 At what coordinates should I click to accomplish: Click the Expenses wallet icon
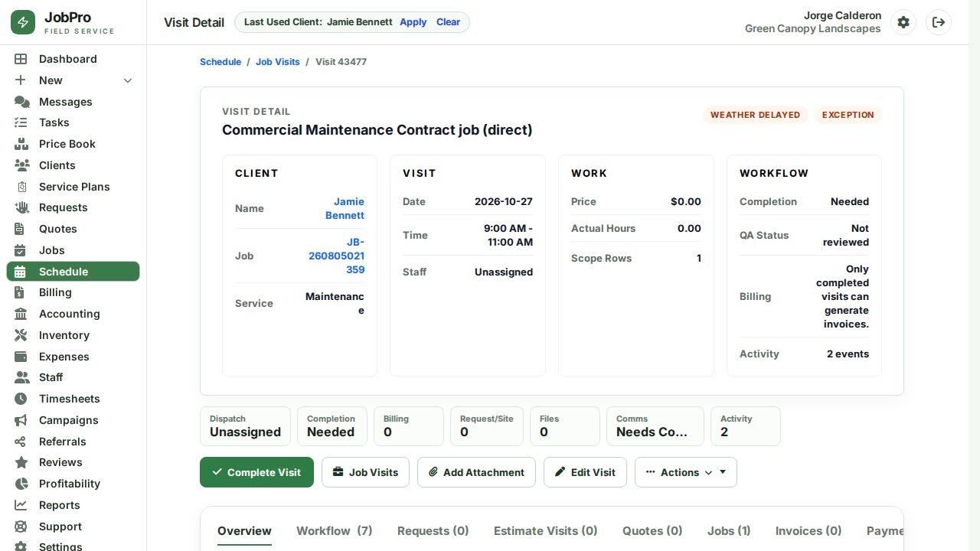pyautogui.click(x=21, y=357)
